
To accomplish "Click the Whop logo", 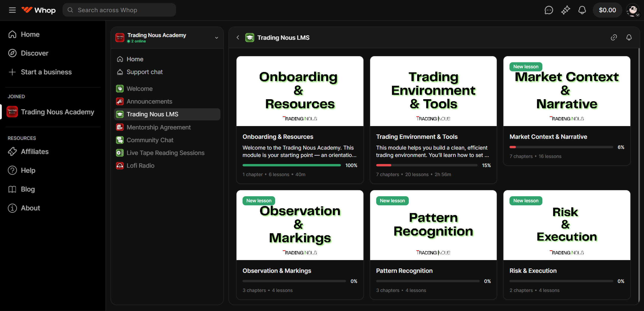I will tap(38, 10).
